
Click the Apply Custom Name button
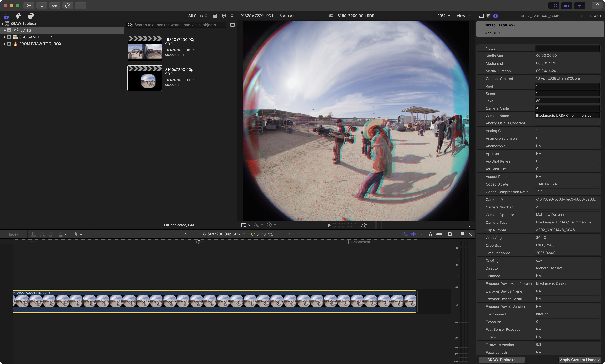[x=580, y=360]
